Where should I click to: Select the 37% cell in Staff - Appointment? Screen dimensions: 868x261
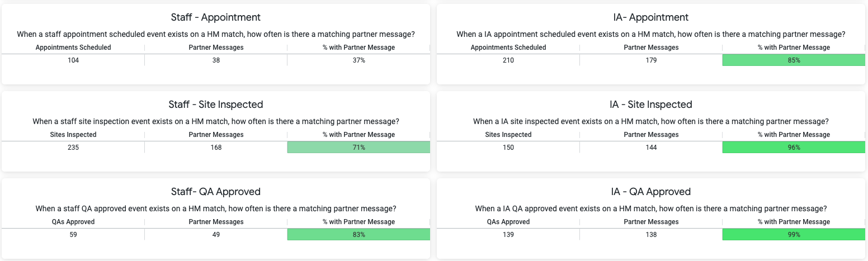pyautogui.click(x=358, y=60)
